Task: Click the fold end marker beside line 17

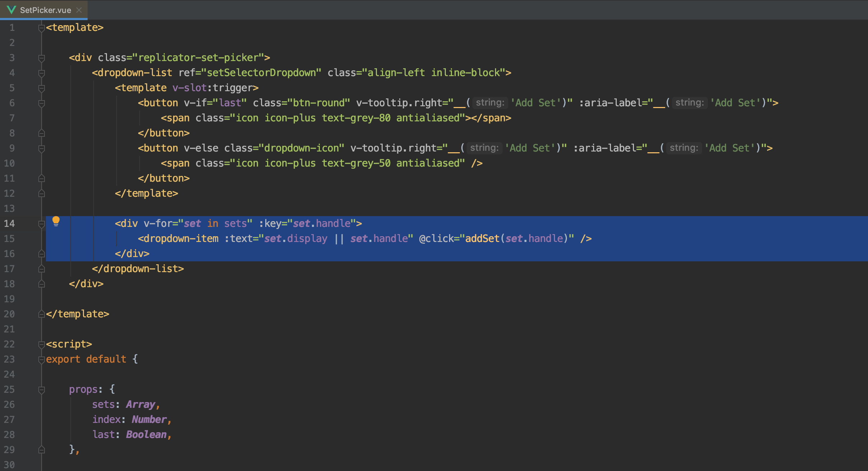Action: point(41,269)
